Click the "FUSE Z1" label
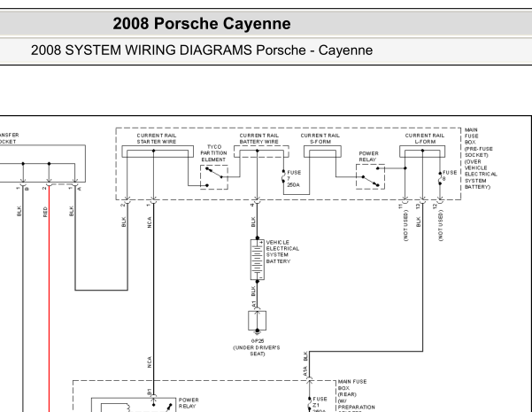 coord(320,401)
